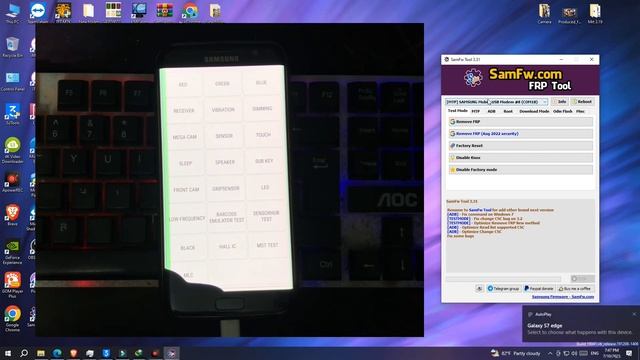Click the Paypal donate button

[x=538, y=289]
